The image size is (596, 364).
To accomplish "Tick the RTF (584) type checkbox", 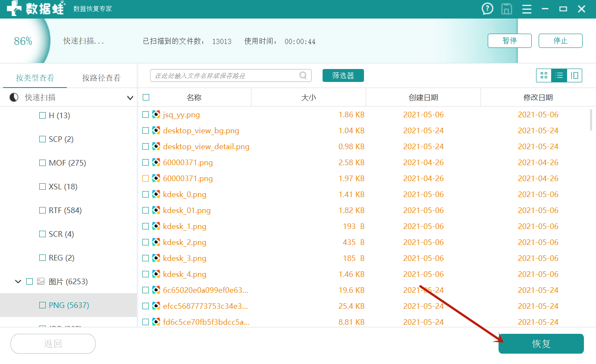I will coord(42,210).
